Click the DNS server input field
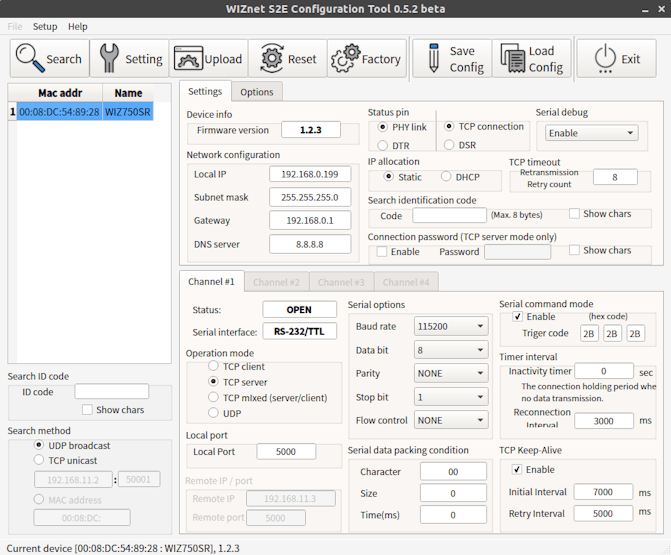Screen dimensions: 671x555 [310, 244]
